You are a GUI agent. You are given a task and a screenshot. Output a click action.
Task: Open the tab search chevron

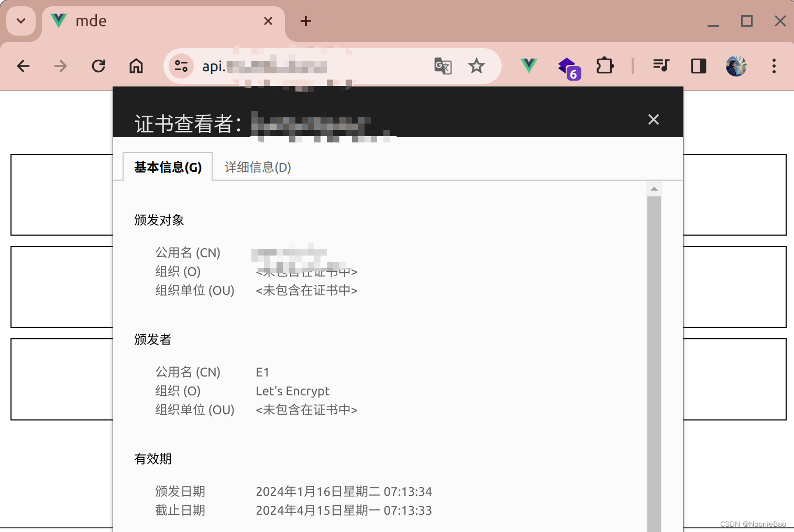click(x=20, y=21)
